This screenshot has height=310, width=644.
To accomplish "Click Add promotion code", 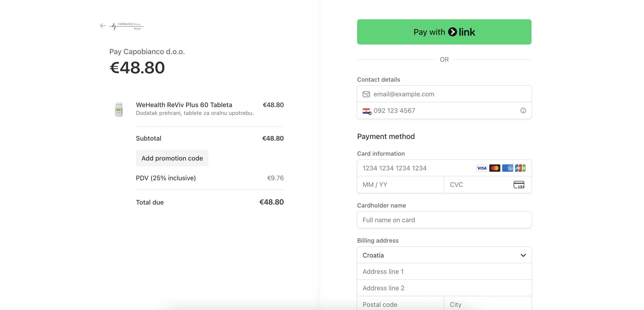I will tap(172, 158).
